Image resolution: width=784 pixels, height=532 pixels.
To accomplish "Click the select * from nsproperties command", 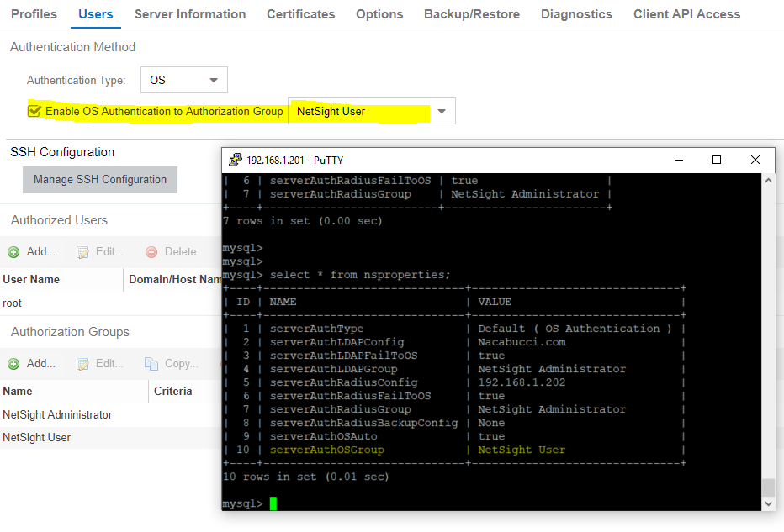I will point(360,275).
